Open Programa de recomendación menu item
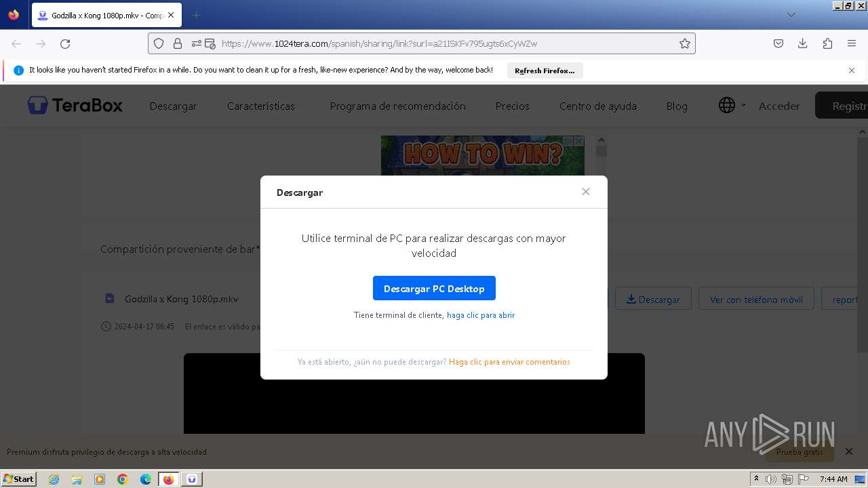 [x=397, y=106]
